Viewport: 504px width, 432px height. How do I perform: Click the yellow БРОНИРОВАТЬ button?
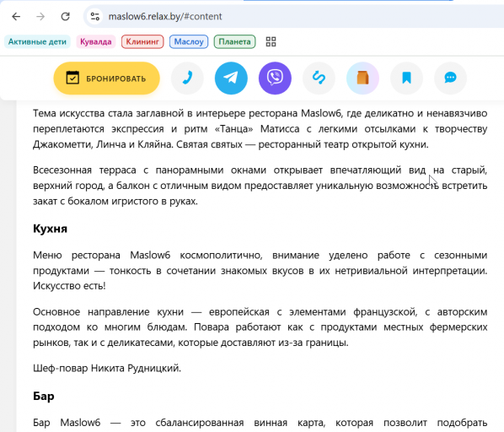(x=107, y=78)
